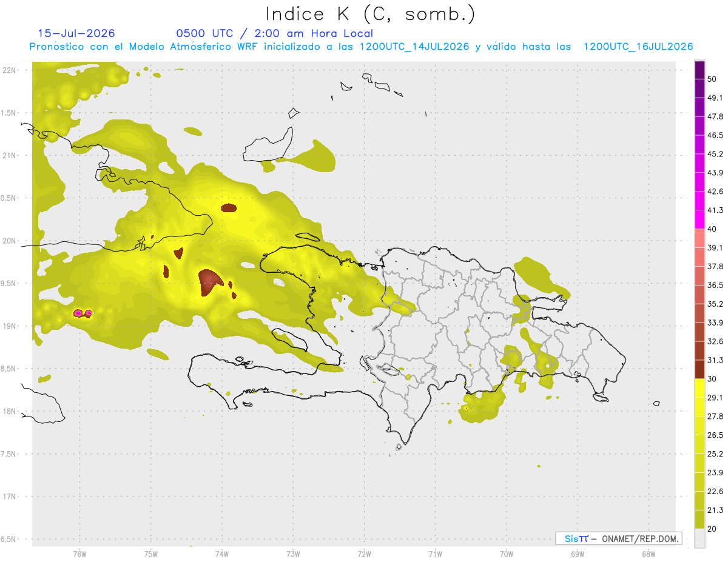Click the "45.2" colorbar value
Viewport: 728px width, 562px height.
click(715, 154)
